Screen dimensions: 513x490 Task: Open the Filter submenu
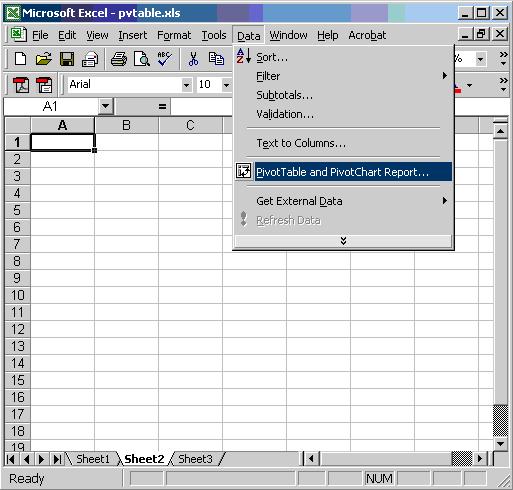pyautogui.click(x=343, y=76)
